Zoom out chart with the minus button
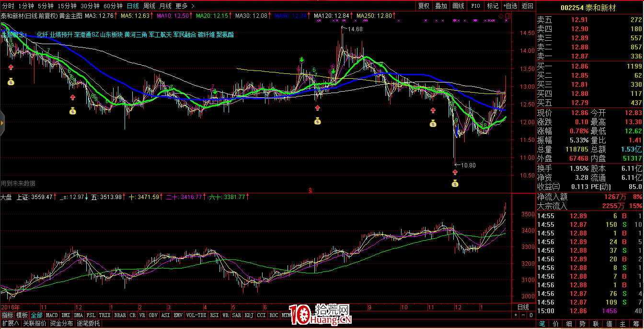The image size is (644, 329). coord(522,315)
